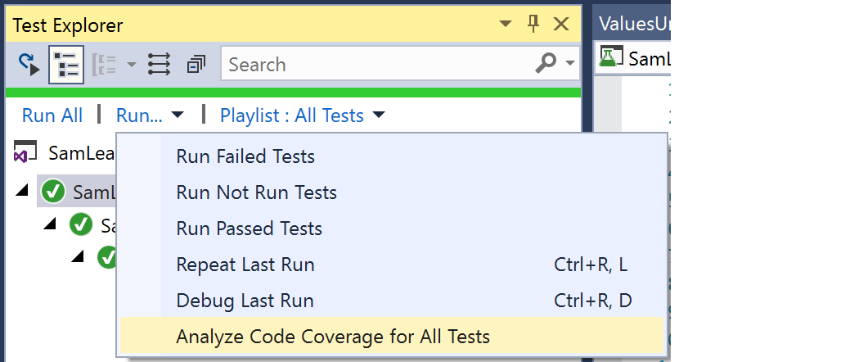Open the Group By dropdown arrow
Viewport: 868px width, 362px height.
pyautogui.click(x=132, y=65)
